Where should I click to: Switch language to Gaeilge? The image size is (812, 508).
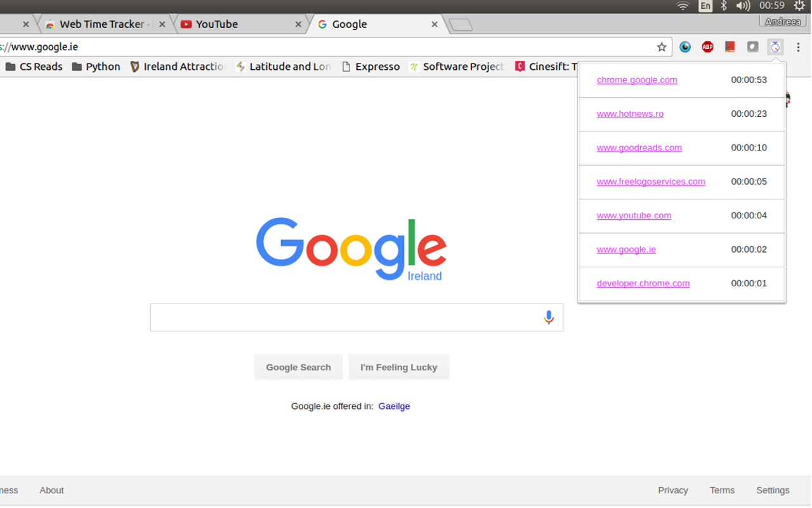[394, 406]
